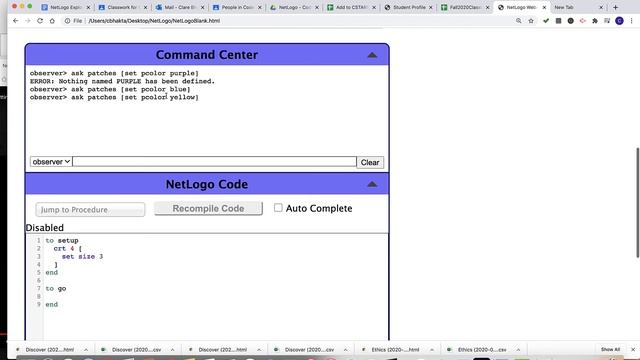Go back using the browser back arrow
Image resolution: width=640 pixels, height=360 pixels.
pos(16,20)
